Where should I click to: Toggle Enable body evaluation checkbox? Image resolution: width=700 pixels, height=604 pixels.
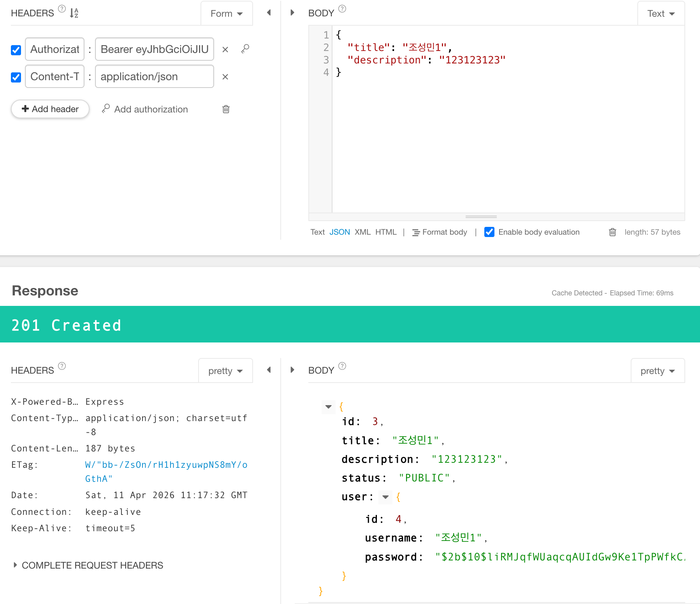(489, 232)
